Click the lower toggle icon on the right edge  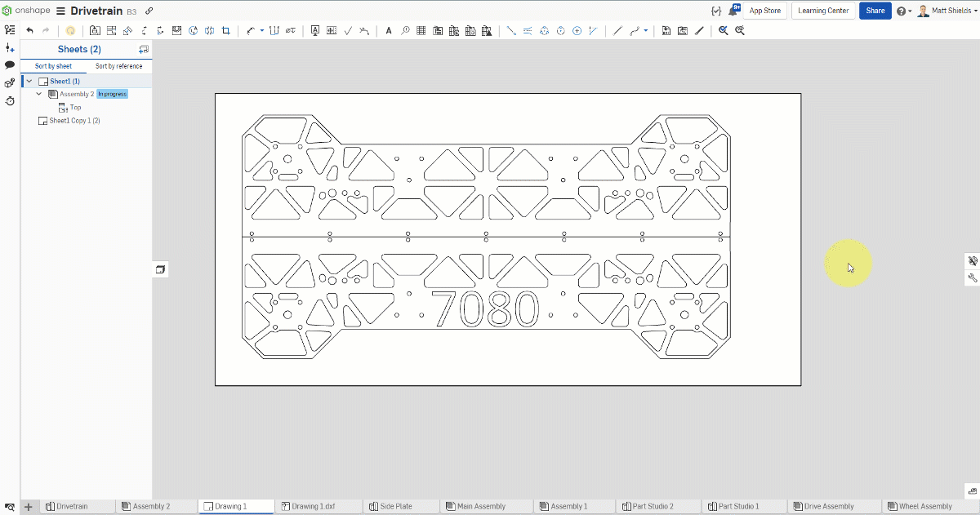point(972,276)
